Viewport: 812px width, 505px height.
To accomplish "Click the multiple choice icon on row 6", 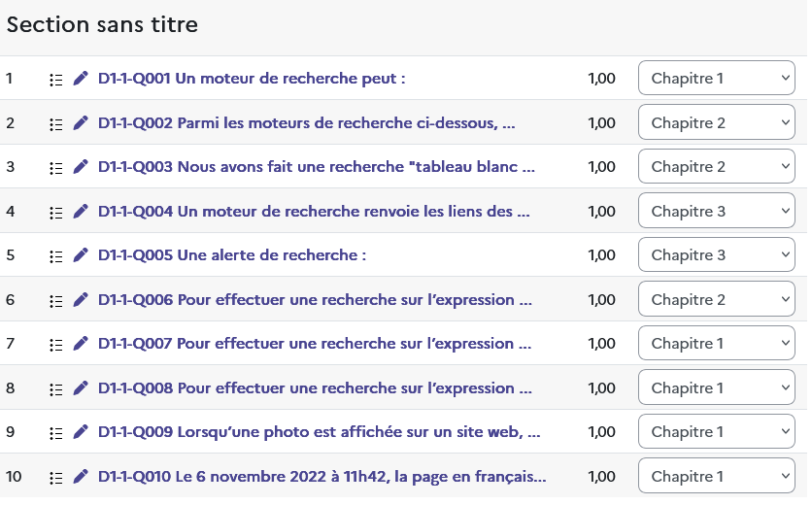I will point(56,301).
